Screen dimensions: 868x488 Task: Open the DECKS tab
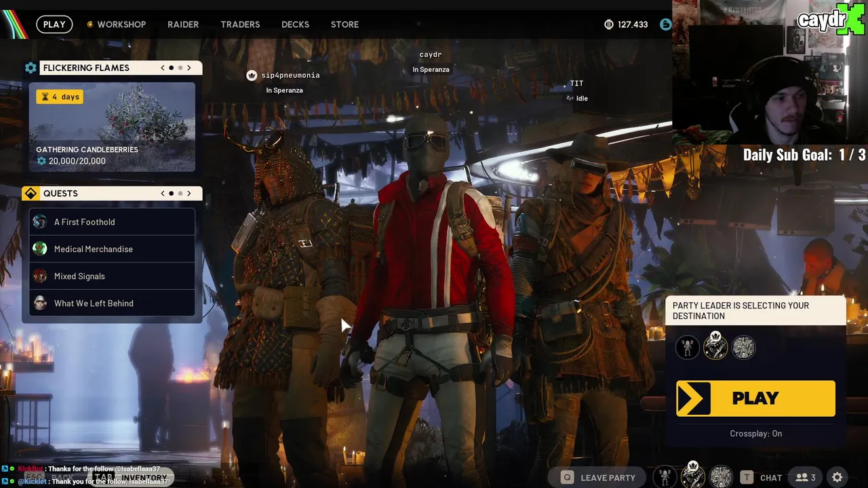295,24
